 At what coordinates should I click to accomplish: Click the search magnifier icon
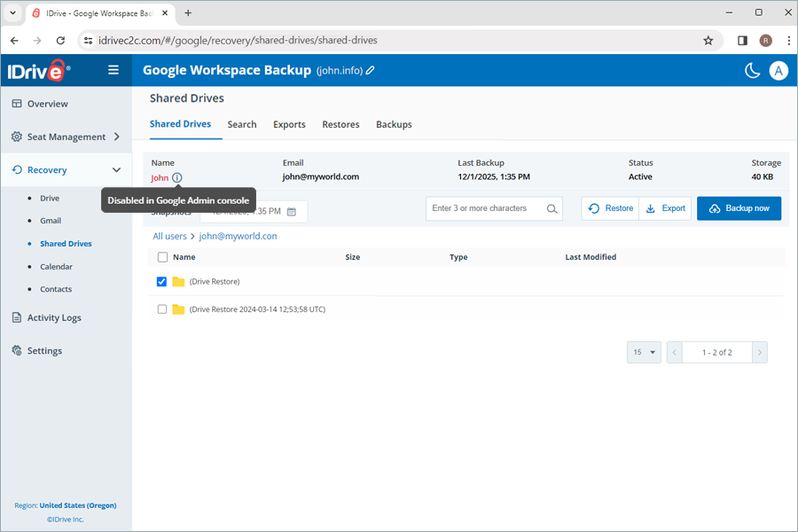[550, 208]
